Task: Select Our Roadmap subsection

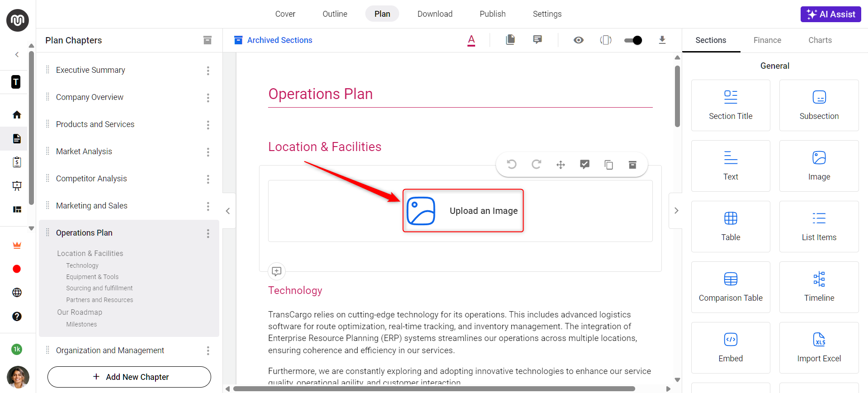Action: [80, 312]
